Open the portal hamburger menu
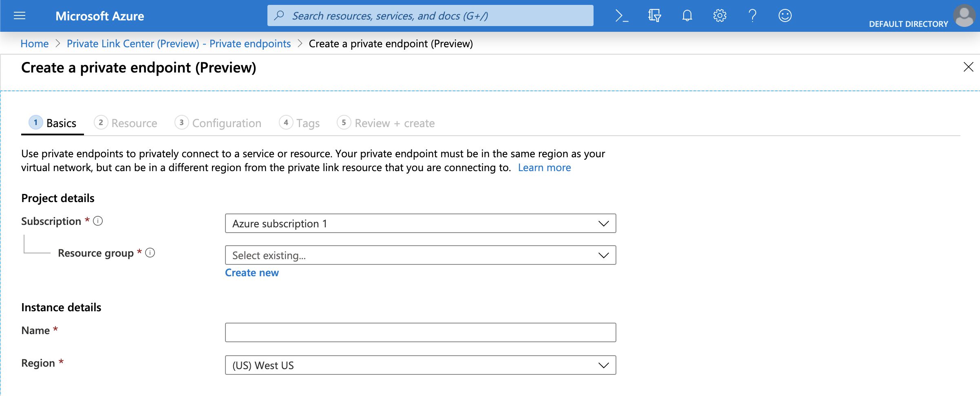The width and height of the screenshot is (980, 396). (x=19, y=16)
